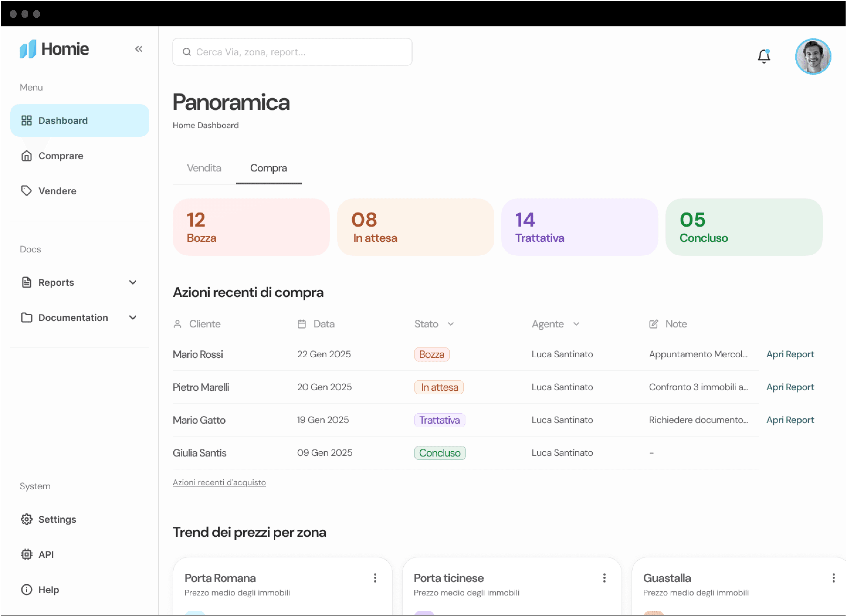Click the Settings gear icon
The width and height of the screenshot is (846, 616).
[x=26, y=519]
